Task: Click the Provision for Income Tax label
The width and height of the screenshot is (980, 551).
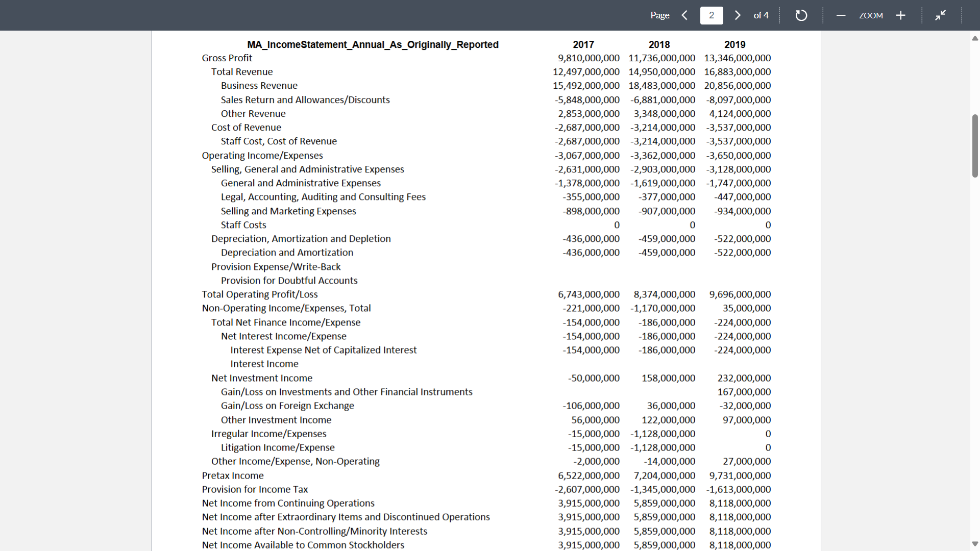Action: tap(255, 489)
